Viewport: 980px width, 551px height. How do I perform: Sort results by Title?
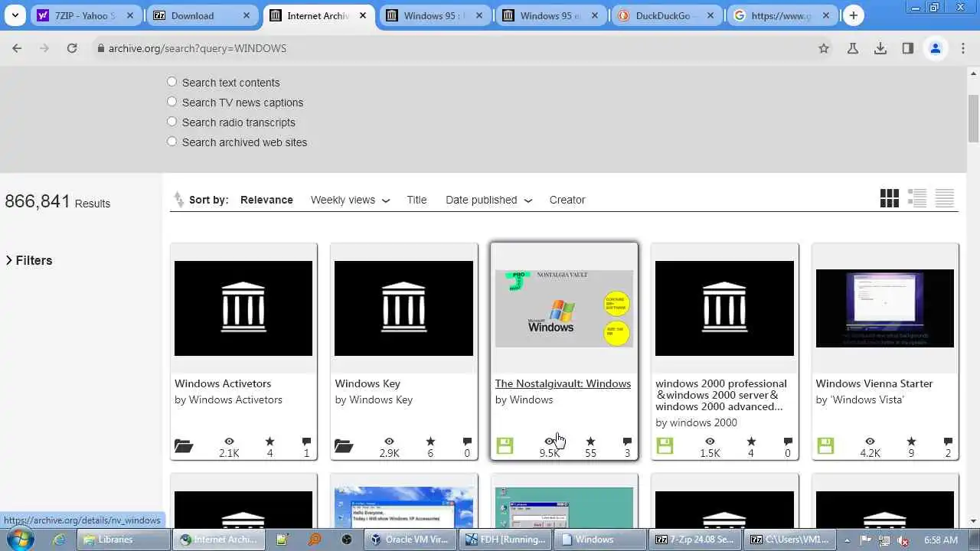click(x=416, y=200)
